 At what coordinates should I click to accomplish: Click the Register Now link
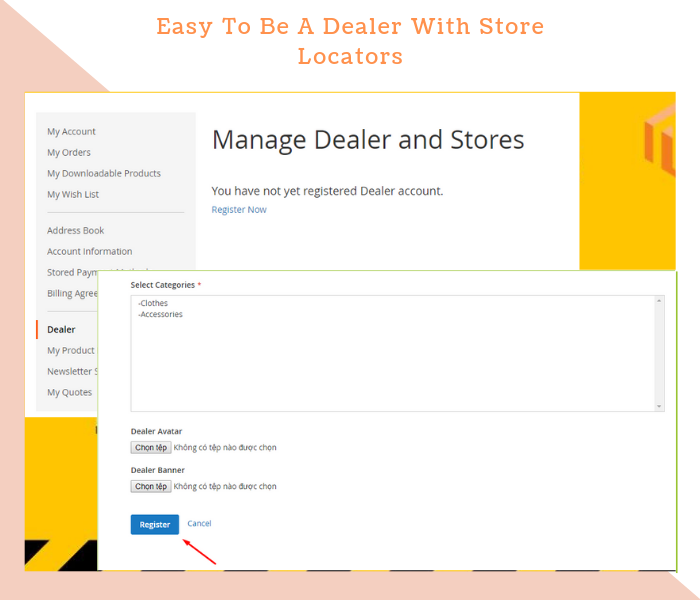point(239,210)
